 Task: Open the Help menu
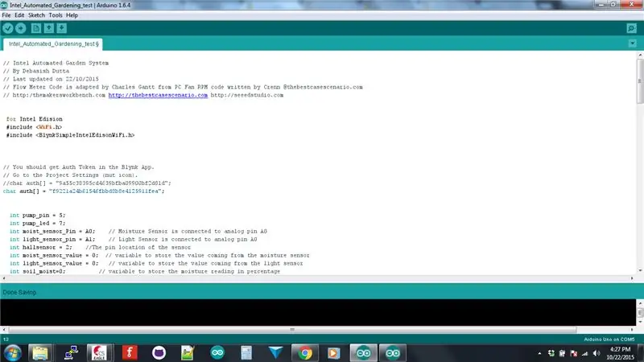pos(72,15)
